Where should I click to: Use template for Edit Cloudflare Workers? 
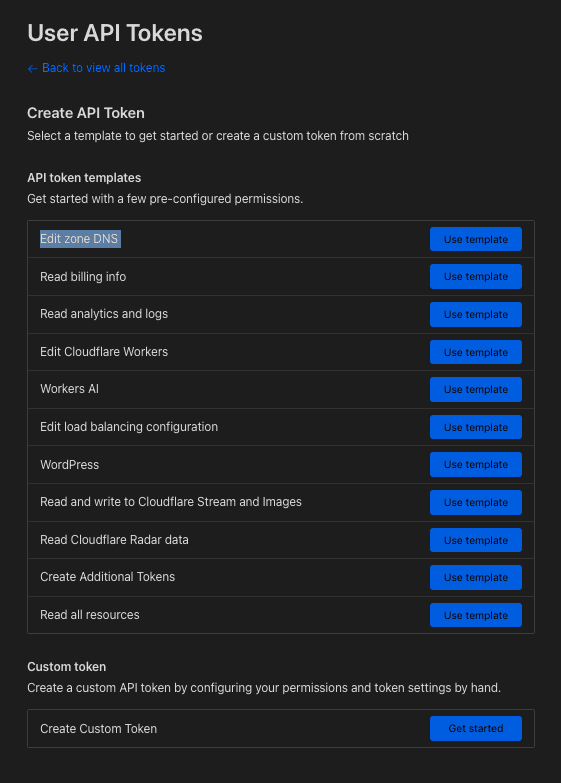(476, 352)
